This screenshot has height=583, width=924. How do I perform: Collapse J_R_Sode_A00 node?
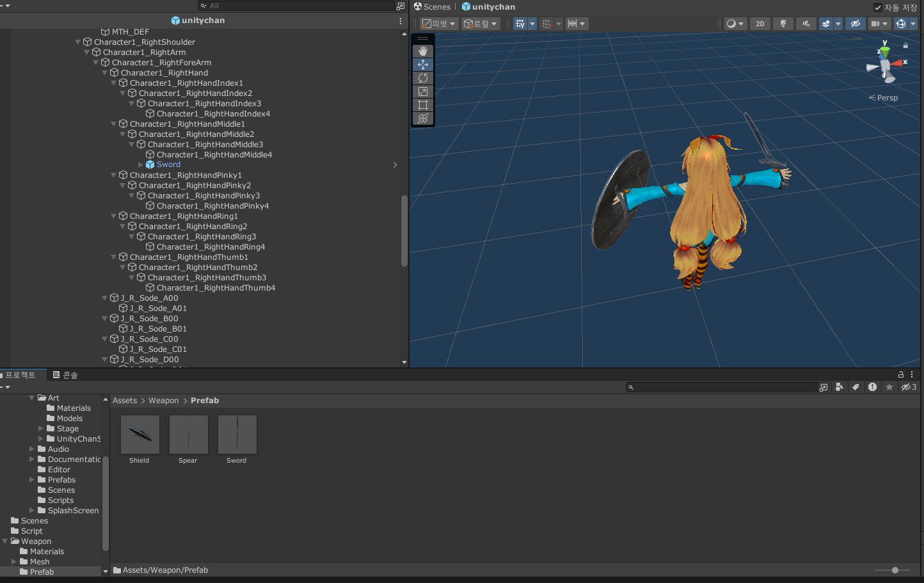pos(105,298)
